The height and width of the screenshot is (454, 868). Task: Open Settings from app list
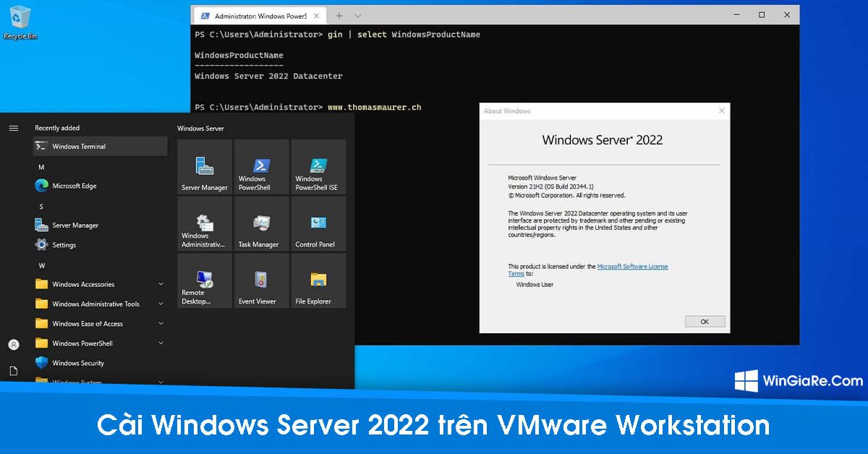tap(100, 244)
